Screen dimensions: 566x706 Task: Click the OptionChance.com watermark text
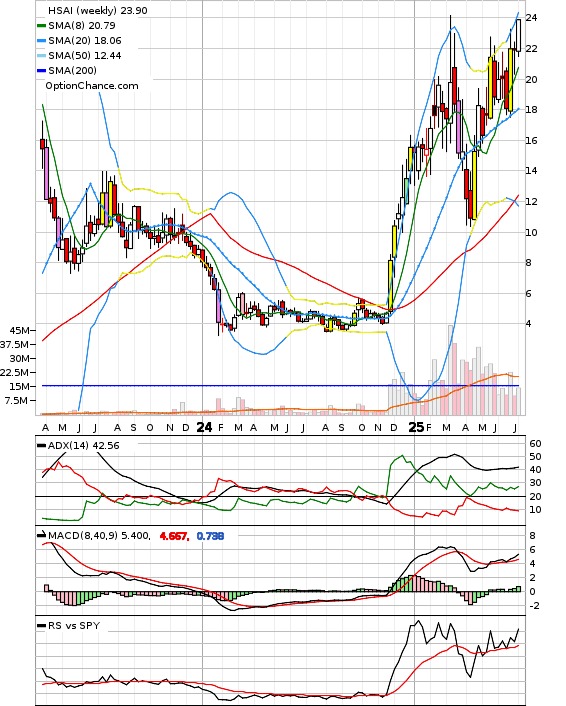[x=92, y=86]
